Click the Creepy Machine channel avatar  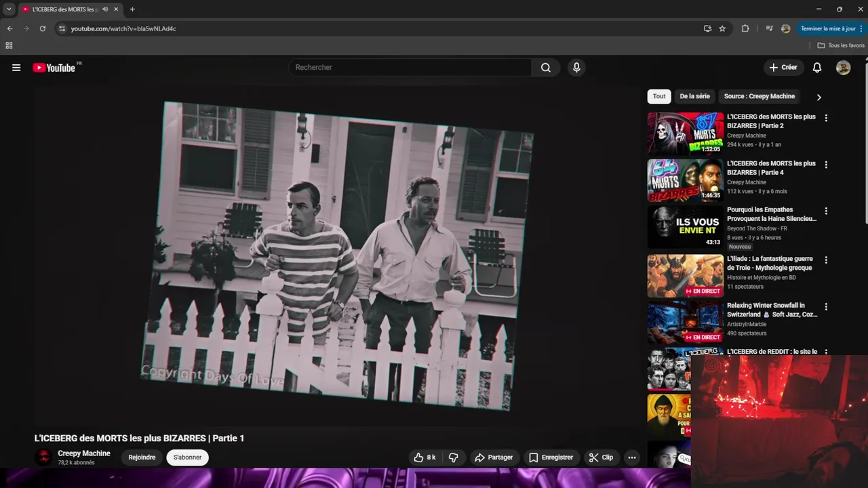tap(43, 457)
